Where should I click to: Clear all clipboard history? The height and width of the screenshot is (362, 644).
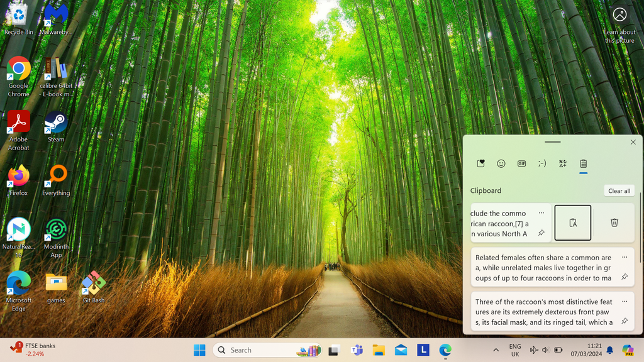pos(619,190)
